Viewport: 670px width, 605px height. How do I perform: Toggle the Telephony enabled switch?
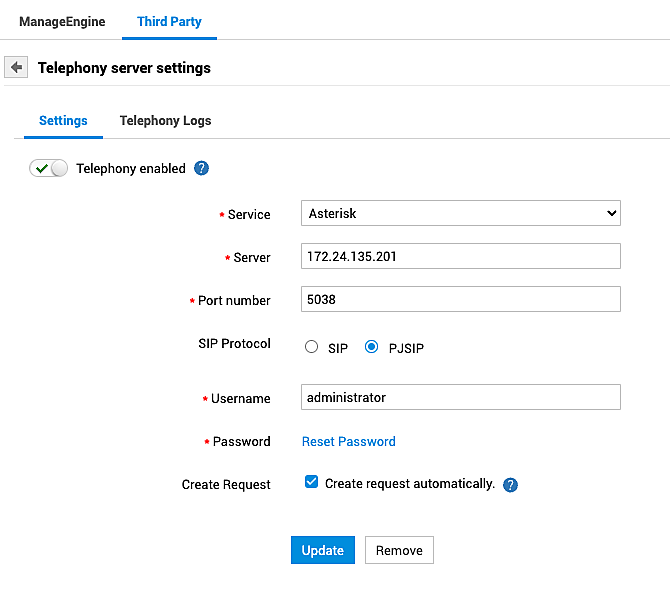(x=49, y=168)
